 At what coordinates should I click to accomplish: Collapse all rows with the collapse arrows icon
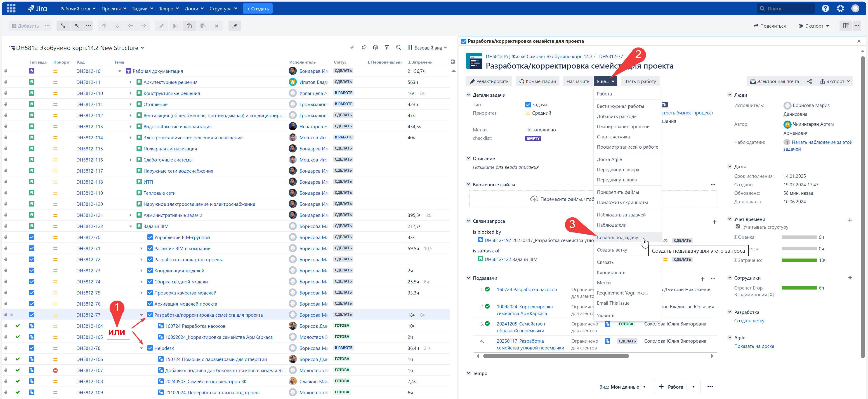click(77, 26)
